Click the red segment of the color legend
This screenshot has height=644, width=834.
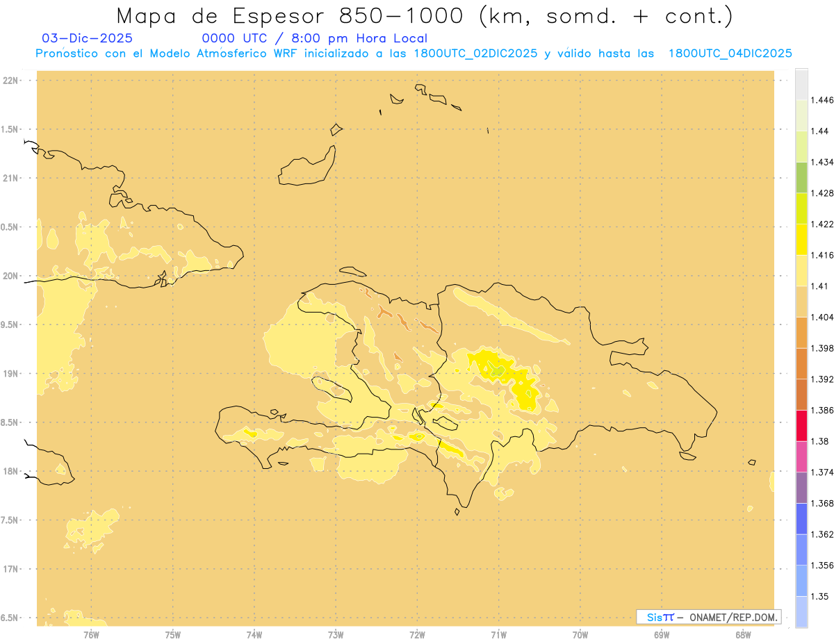(801, 425)
